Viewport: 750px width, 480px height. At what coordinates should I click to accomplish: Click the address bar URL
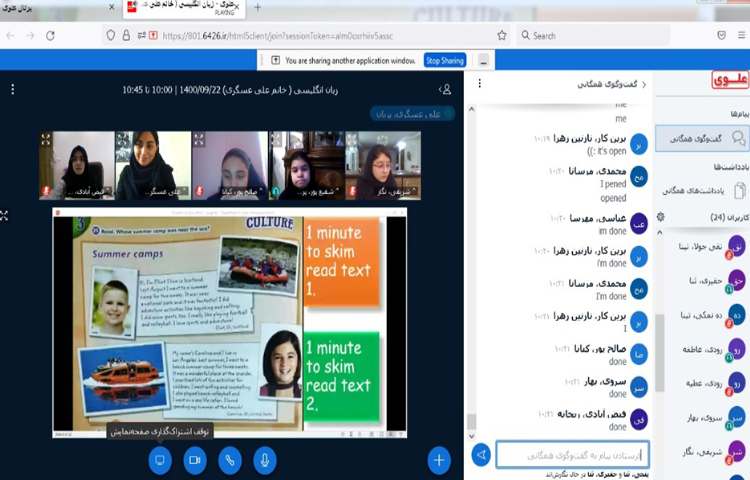(x=277, y=36)
